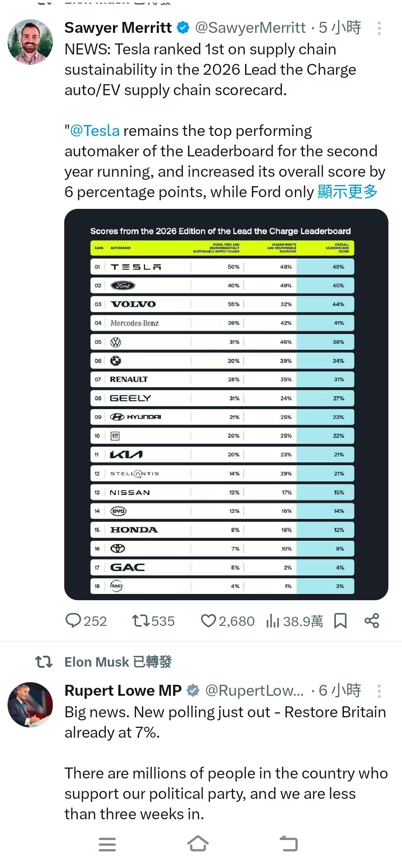The height and width of the screenshot is (868, 402).
Task: Expand tweet with 顯示更多 link
Action: (348, 192)
